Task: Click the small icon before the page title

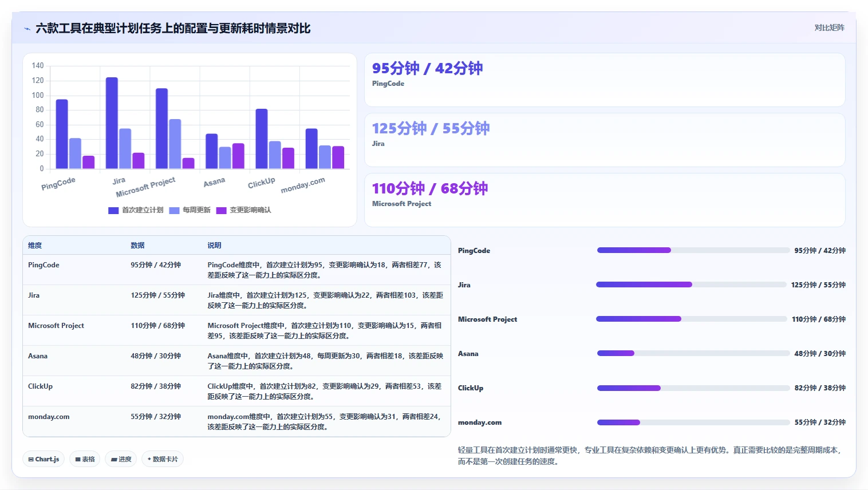Action: (x=27, y=29)
